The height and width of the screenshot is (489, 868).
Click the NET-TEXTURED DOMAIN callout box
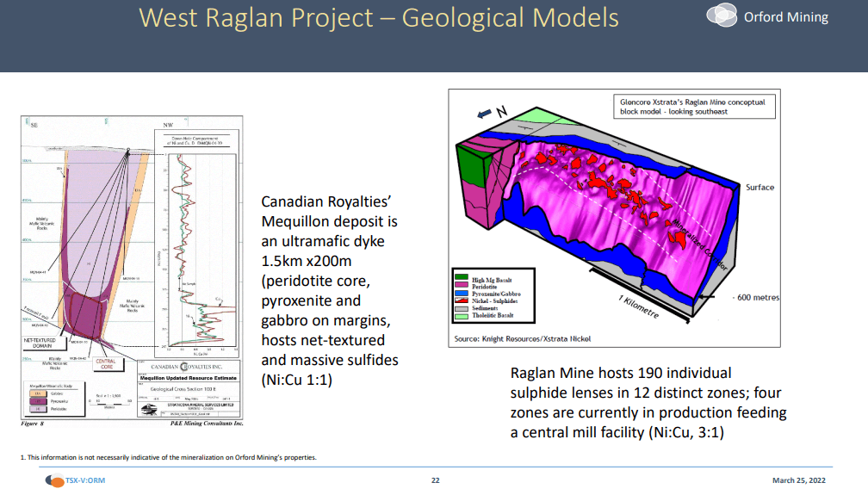(x=44, y=343)
